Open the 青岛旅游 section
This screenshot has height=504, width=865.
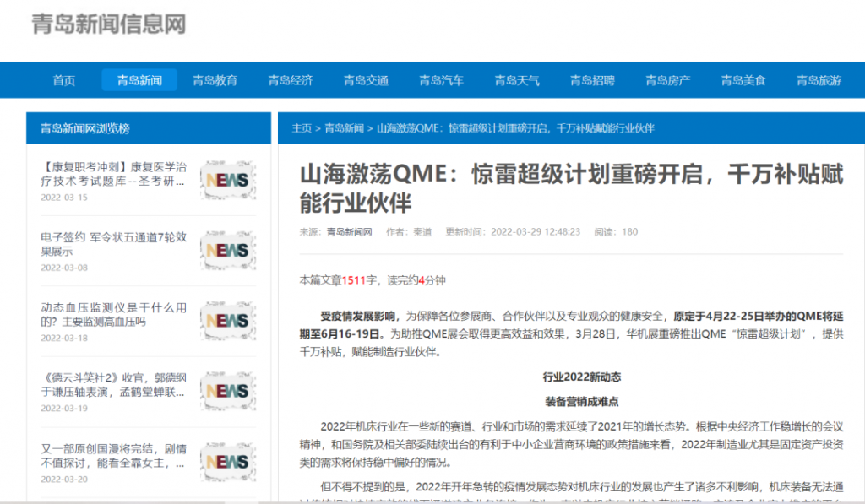click(819, 80)
